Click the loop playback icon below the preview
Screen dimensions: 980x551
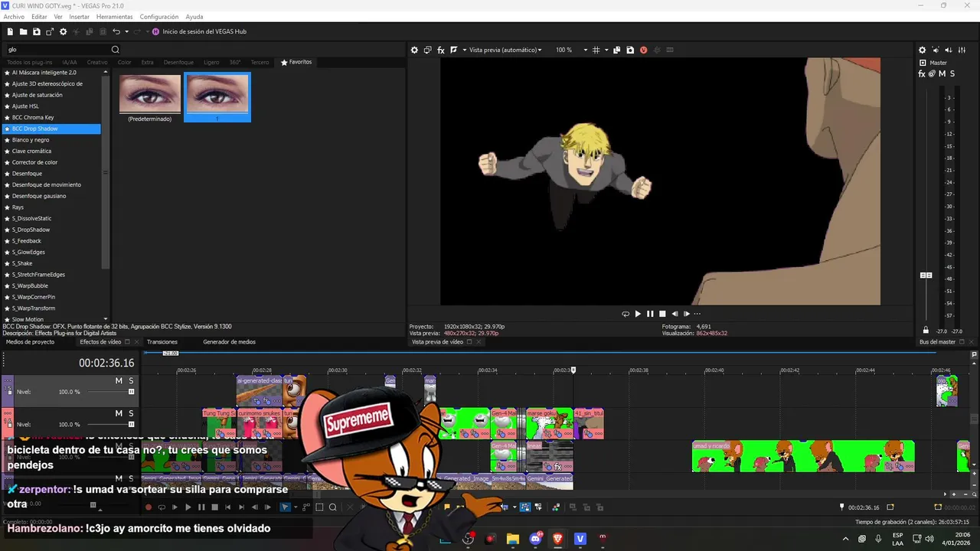click(626, 314)
